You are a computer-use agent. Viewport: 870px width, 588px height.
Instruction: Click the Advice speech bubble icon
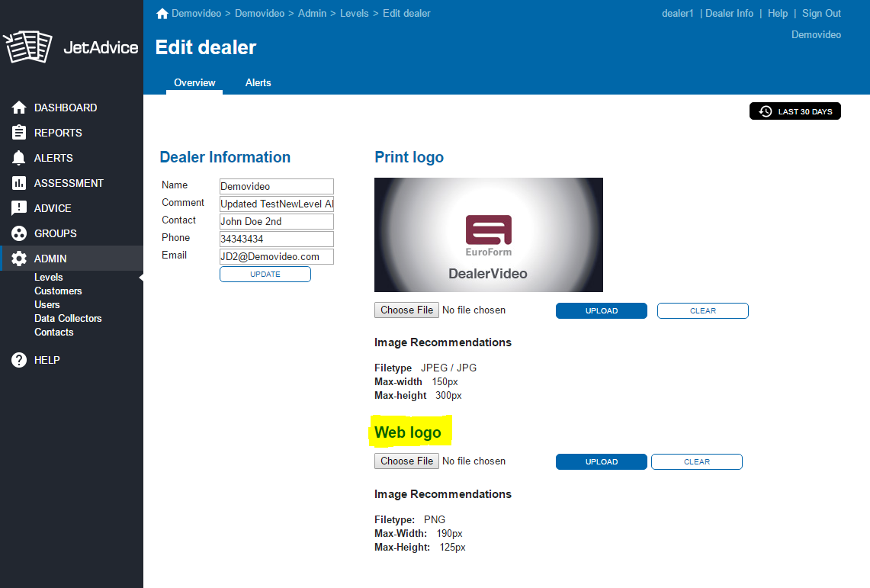coord(19,208)
